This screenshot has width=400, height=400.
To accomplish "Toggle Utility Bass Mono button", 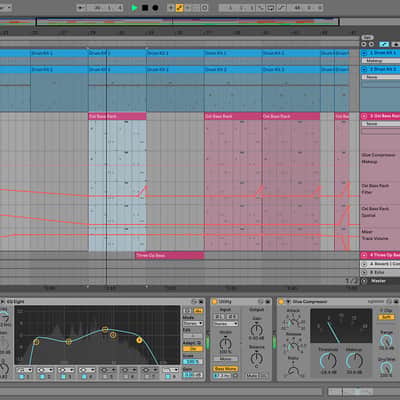I will click(226, 369).
